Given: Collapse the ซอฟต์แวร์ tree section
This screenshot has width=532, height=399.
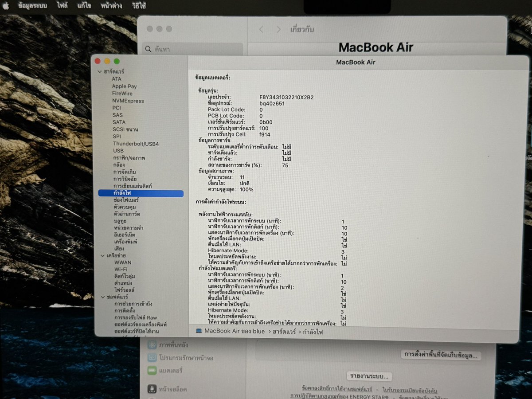Looking at the screenshot, I should pyautogui.click(x=103, y=297).
